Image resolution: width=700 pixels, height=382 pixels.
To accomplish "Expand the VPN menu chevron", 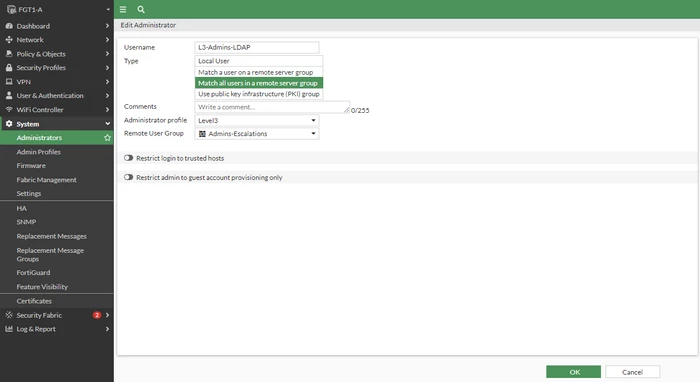I will [x=107, y=82].
